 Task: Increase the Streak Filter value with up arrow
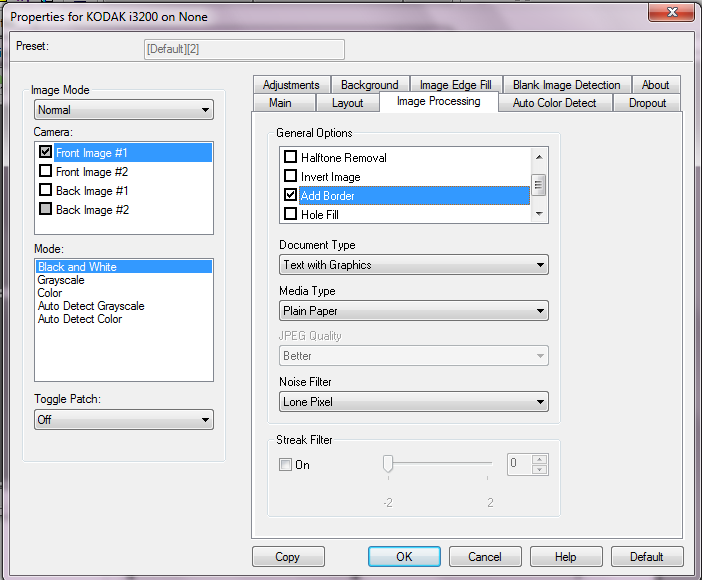coord(540,460)
